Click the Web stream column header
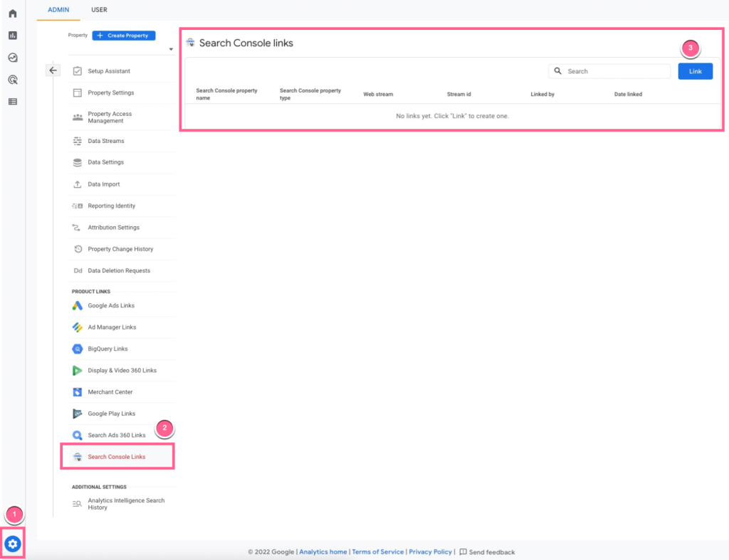 click(x=378, y=95)
